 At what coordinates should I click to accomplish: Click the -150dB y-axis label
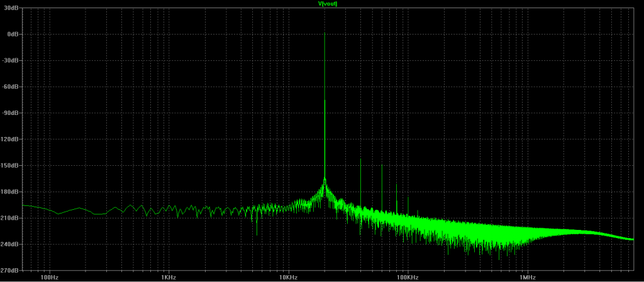(x=11, y=166)
